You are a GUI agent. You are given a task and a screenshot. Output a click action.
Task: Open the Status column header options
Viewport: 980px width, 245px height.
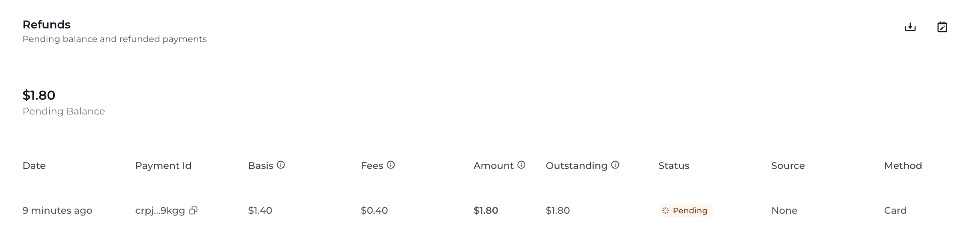[673, 165]
